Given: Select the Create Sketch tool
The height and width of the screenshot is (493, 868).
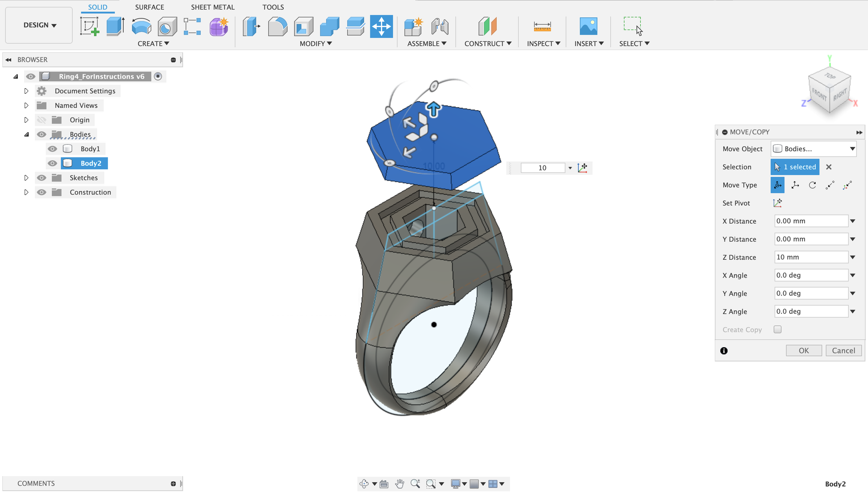Looking at the screenshot, I should 89,26.
